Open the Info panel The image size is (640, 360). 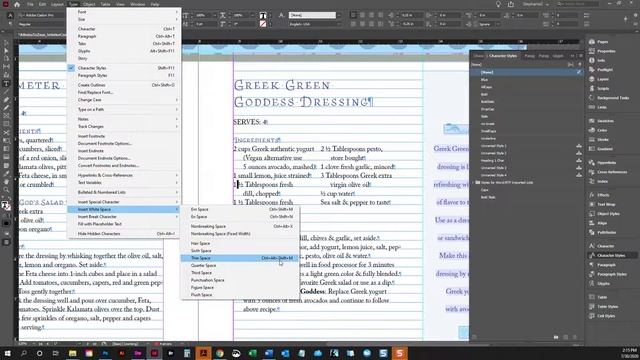click(597, 60)
